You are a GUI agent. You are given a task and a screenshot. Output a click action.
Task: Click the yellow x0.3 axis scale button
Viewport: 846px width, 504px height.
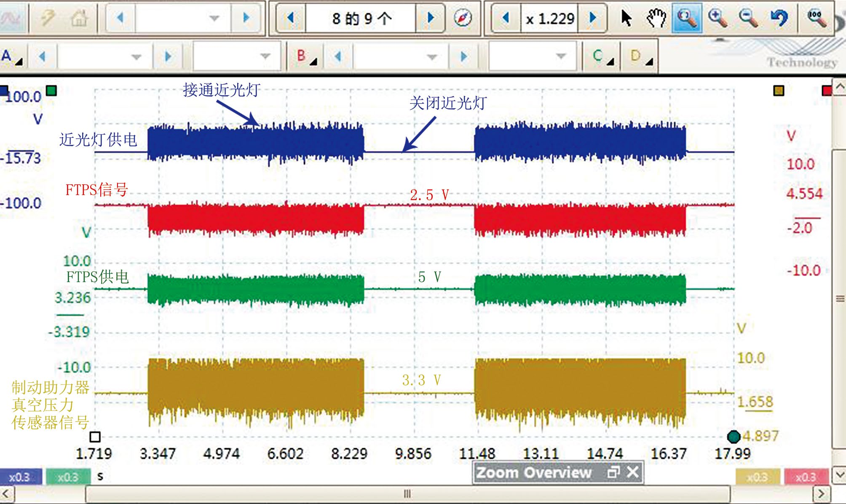point(758,477)
